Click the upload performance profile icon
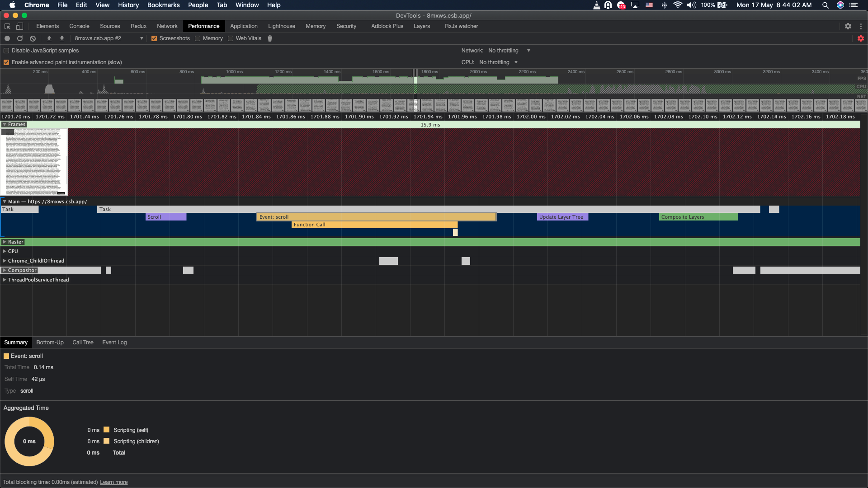 [49, 38]
